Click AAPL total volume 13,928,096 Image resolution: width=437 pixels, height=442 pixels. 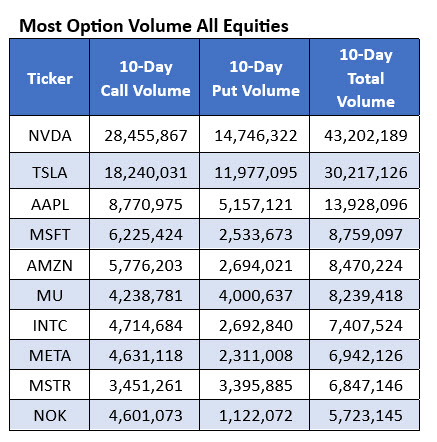click(366, 204)
